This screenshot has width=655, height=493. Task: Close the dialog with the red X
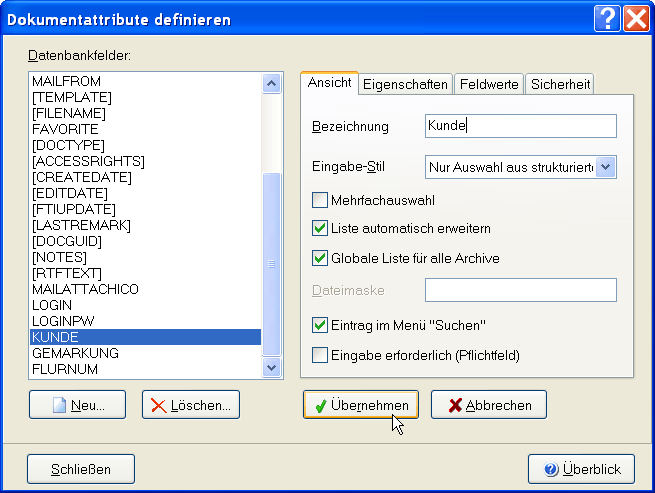click(x=636, y=18)
